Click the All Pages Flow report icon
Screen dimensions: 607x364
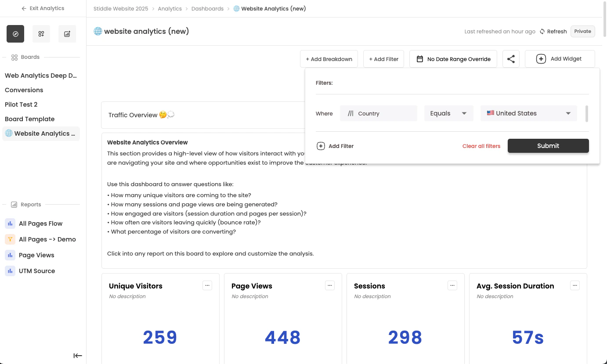(x=10, y=223)
